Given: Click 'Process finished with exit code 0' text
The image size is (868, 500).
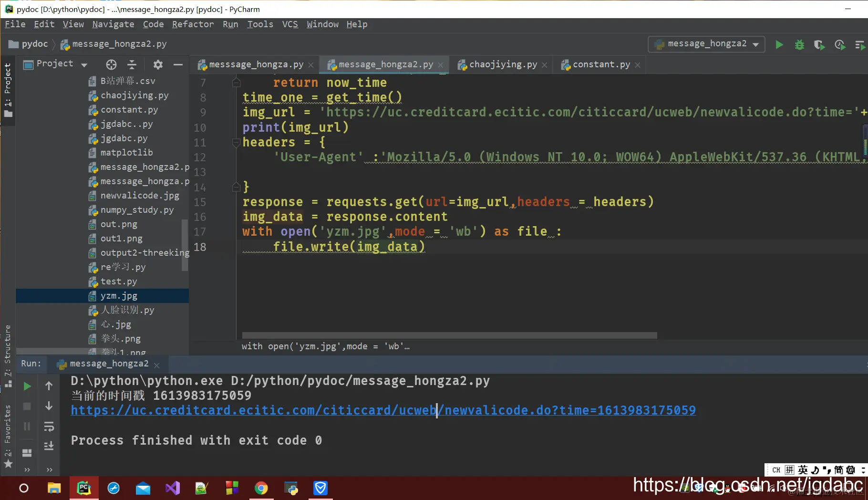Looking at the screenshot, I should (196, 440).
